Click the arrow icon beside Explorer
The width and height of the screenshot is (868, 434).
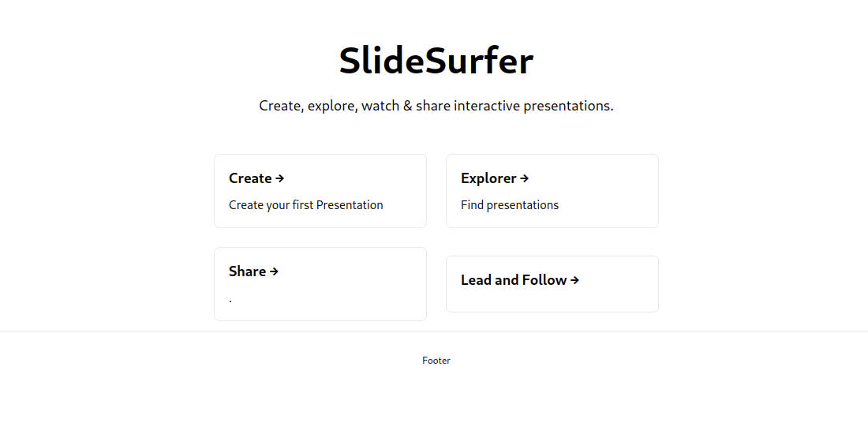525,179
